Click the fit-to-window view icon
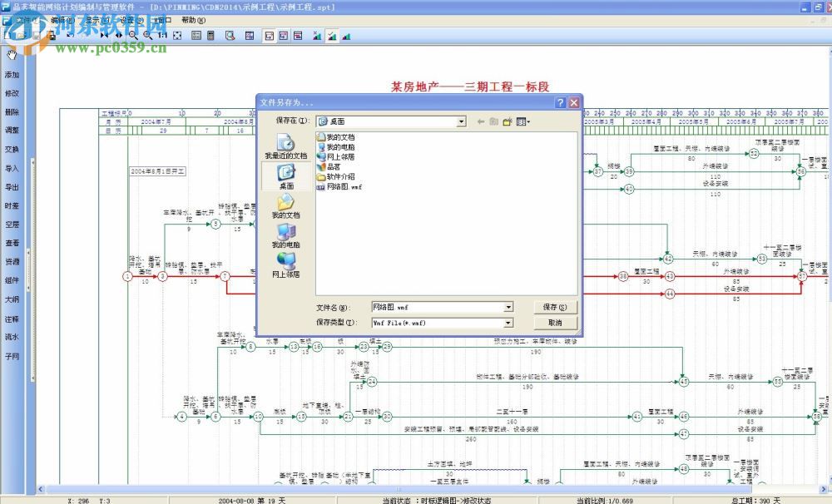 pyautogui.click(x=177, y=36)
